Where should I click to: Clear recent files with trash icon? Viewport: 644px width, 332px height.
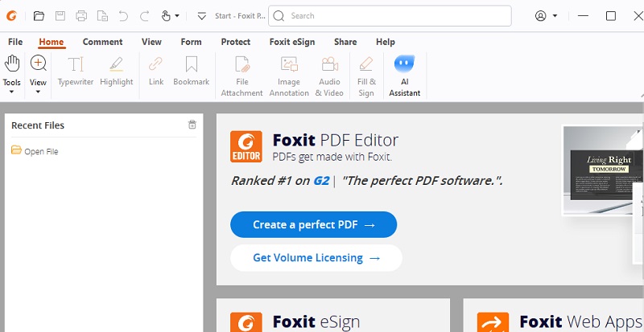(x=192, y=125)
